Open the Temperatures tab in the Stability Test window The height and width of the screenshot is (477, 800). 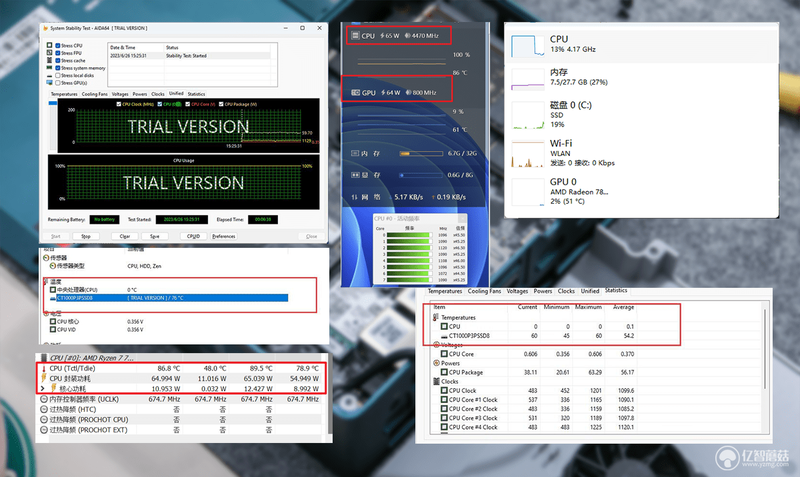[64, 94]
